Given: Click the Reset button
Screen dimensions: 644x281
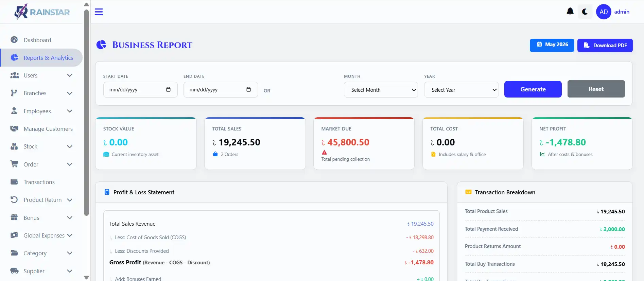Looking at the screenshot, I should 596,89.
